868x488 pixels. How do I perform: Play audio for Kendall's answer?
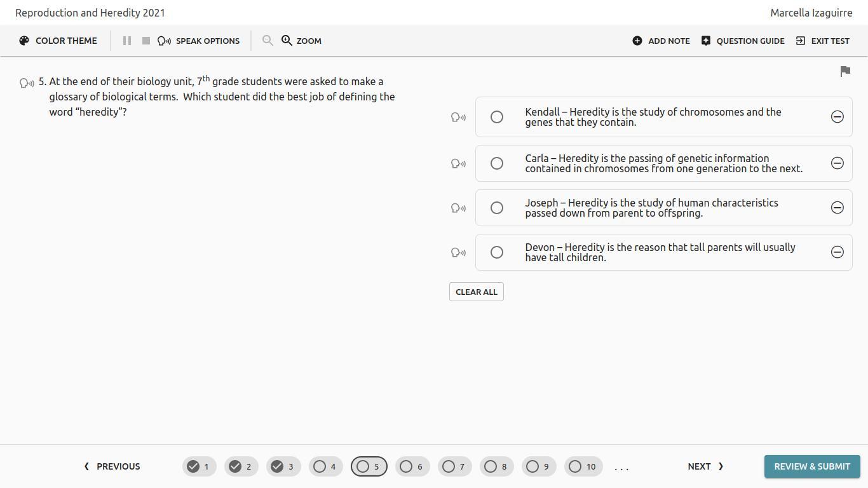click(458, 118)
